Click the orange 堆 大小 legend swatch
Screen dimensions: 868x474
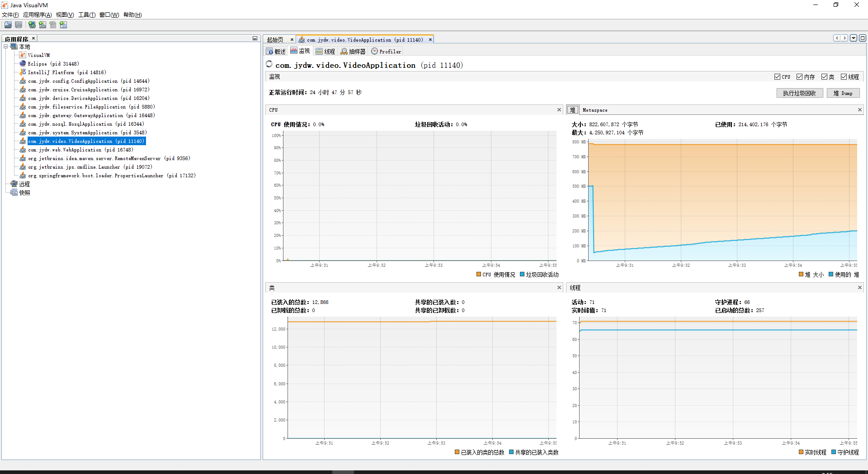[801, 275]
